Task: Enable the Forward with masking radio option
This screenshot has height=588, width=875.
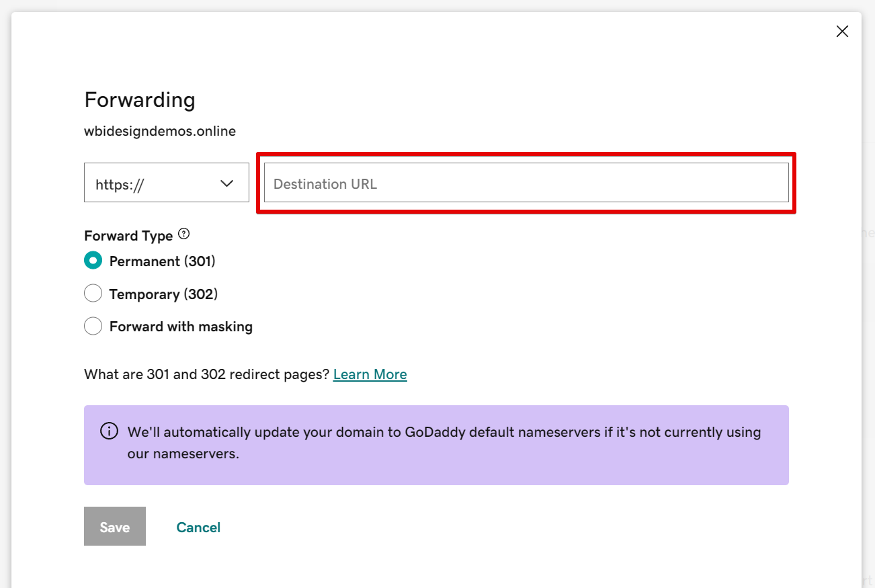Action: (x=93, y=327)
